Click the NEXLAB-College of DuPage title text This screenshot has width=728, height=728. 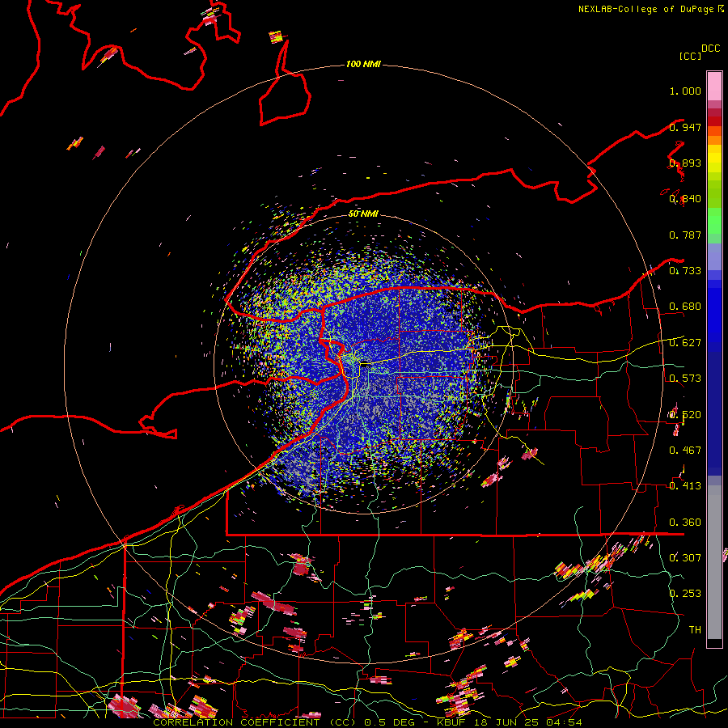pos(645,9)
